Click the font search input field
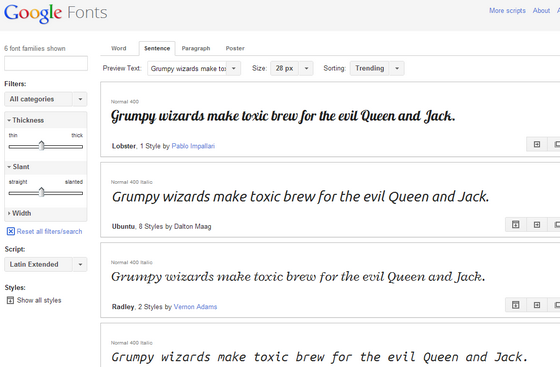Screen dimensions: 560x367 point(46,63)
